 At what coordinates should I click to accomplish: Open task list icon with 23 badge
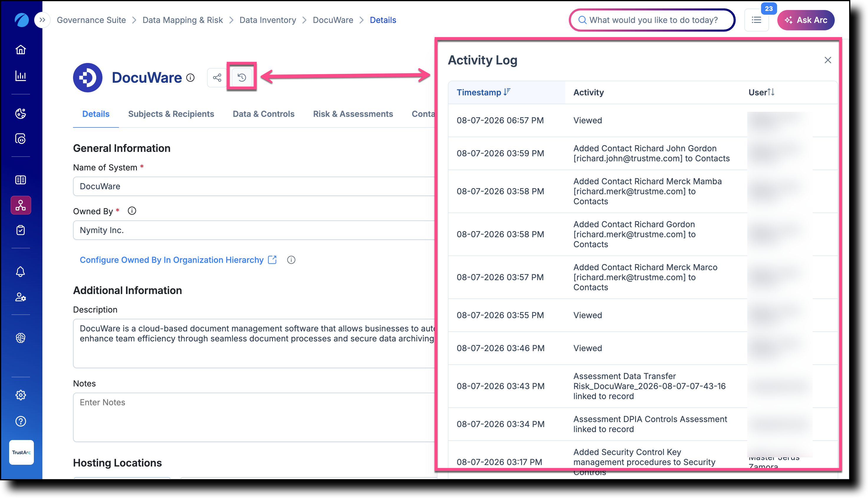point(756,20)
